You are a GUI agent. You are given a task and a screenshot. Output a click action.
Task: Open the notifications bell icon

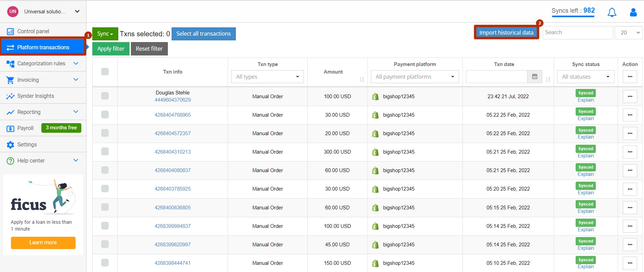coord(612,12)
